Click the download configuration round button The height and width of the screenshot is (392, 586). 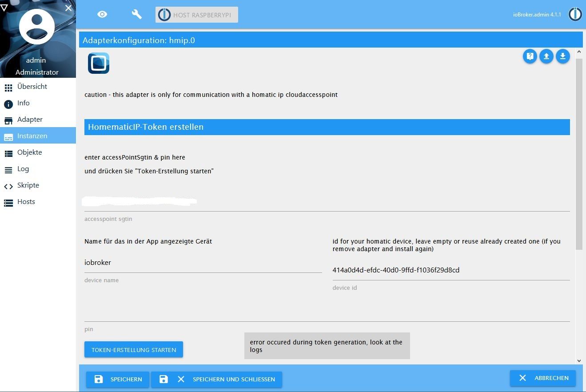point(562,56)
